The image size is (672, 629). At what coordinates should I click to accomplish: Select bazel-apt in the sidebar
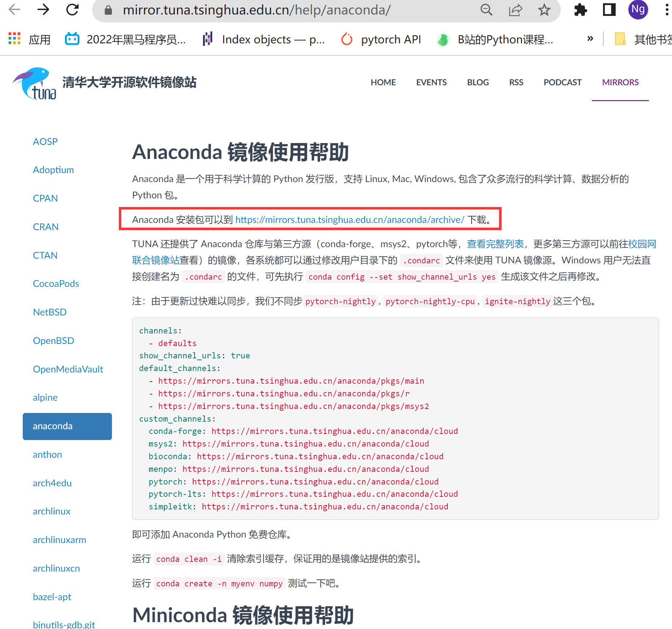click(52, 597)
